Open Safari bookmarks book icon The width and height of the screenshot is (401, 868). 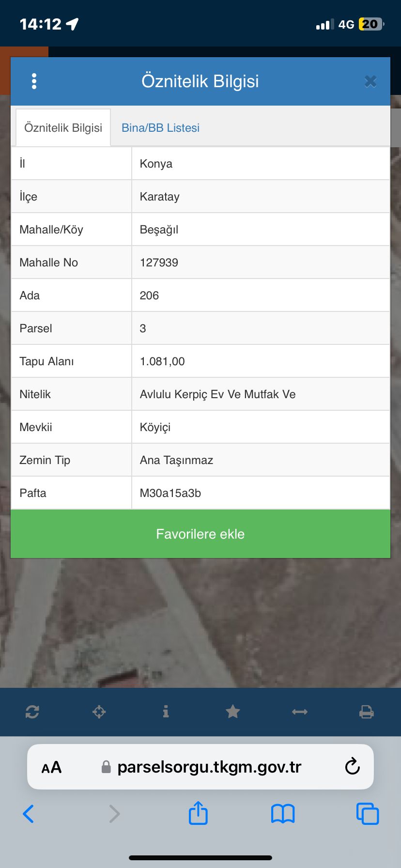coord(283,814)
